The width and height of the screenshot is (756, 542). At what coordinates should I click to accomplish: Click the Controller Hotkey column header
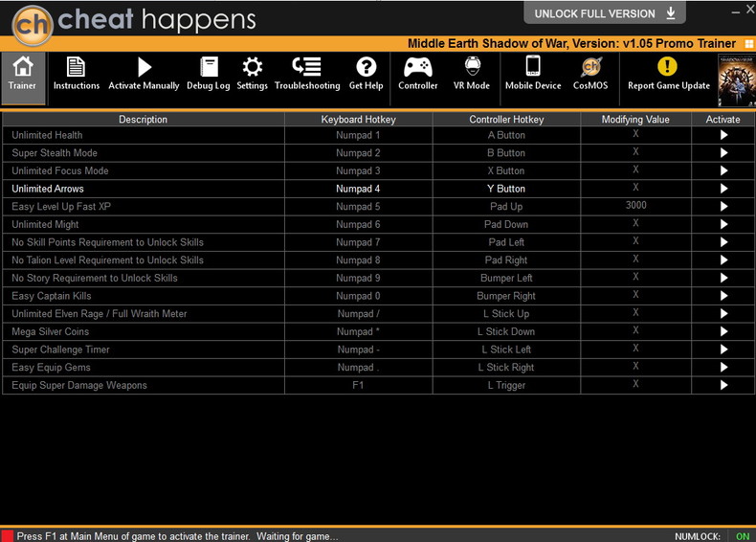[506, 119]
